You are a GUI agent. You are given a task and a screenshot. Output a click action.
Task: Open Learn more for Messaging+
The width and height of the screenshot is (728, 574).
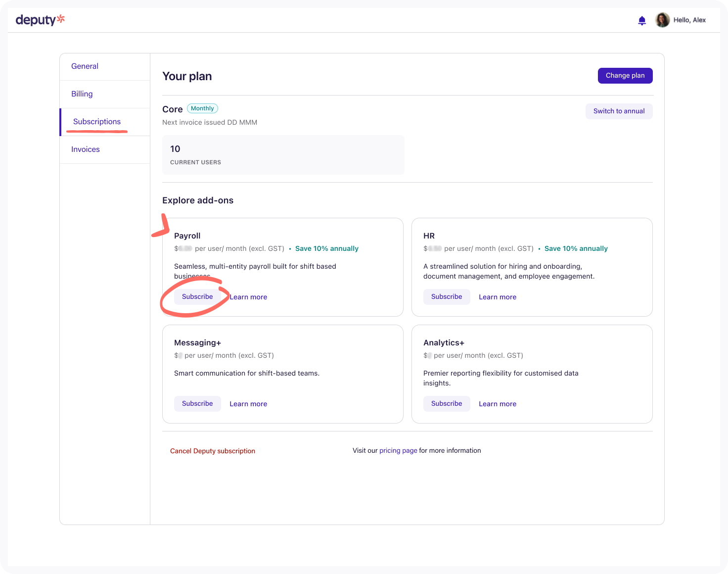(248, 404)
